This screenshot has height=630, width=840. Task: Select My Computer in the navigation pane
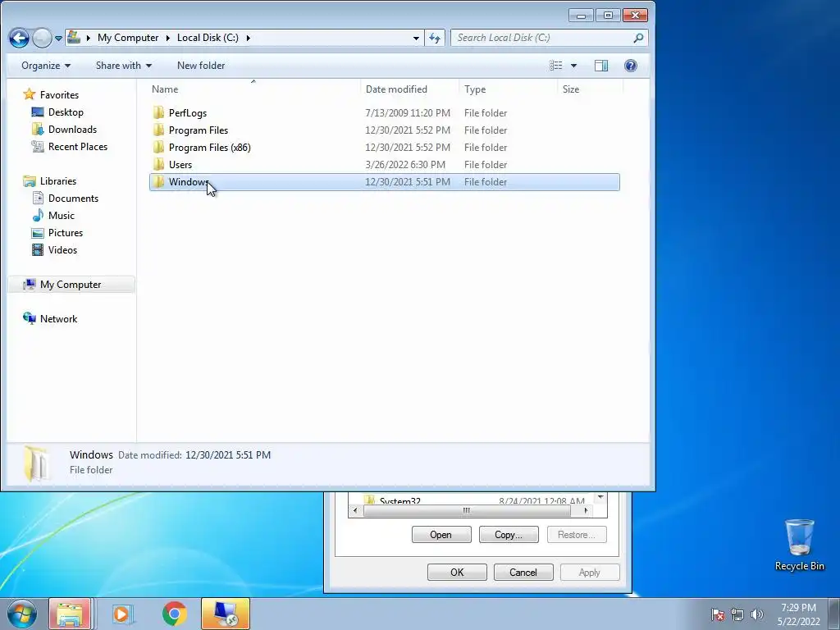click(71, 285)
